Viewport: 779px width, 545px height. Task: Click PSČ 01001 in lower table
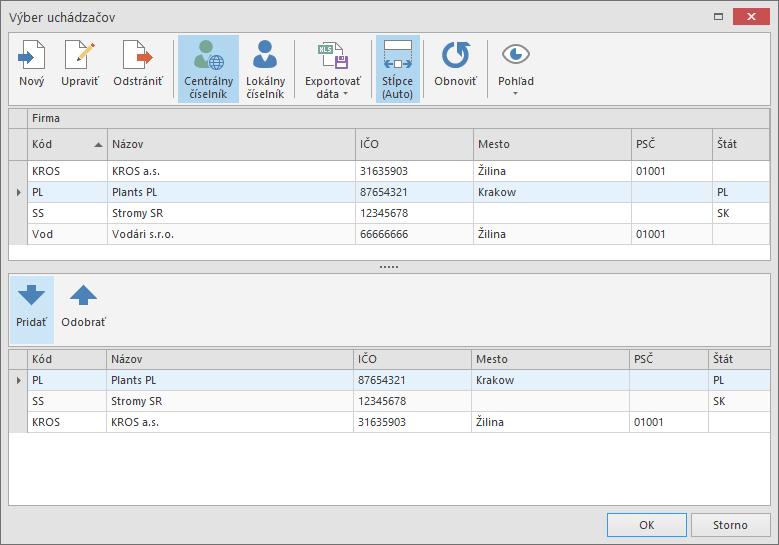(669, 422)
